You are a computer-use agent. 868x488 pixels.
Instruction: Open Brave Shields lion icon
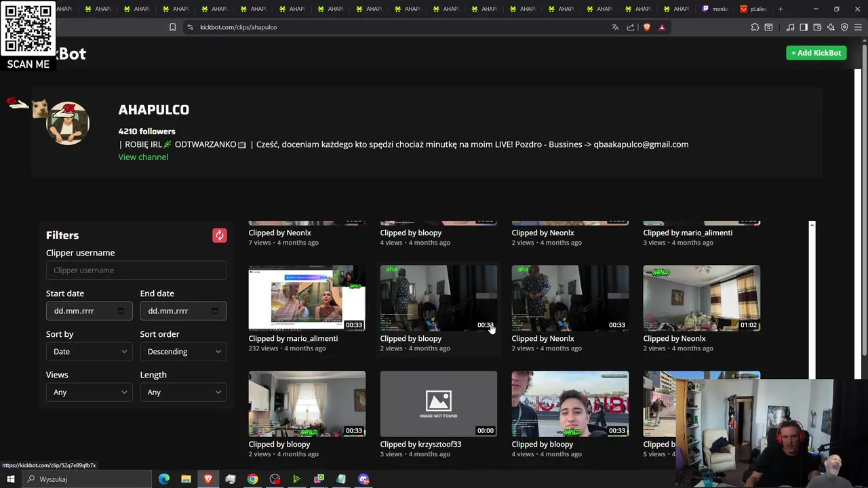[646, 27]
